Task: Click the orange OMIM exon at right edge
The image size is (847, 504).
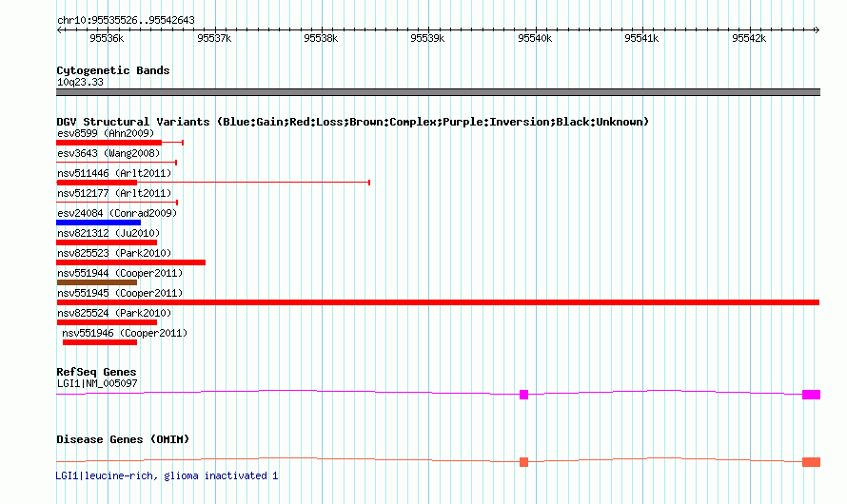Action: click(x=812, y=462)
